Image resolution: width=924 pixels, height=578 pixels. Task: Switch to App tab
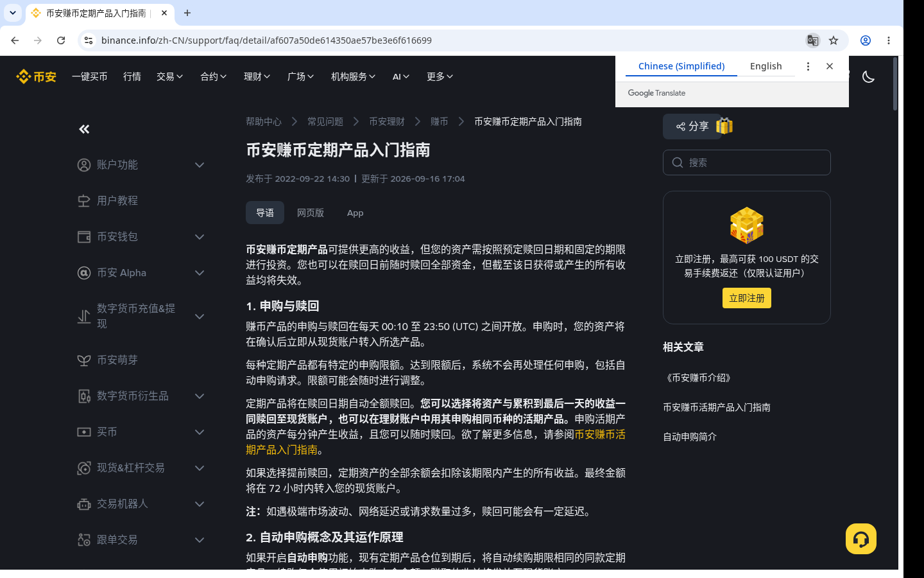tap(355, 213)
